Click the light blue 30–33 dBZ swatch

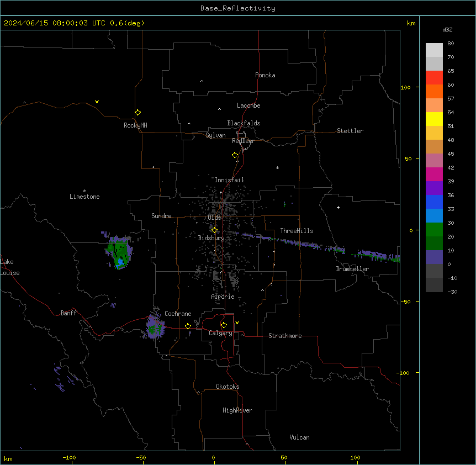434,216
